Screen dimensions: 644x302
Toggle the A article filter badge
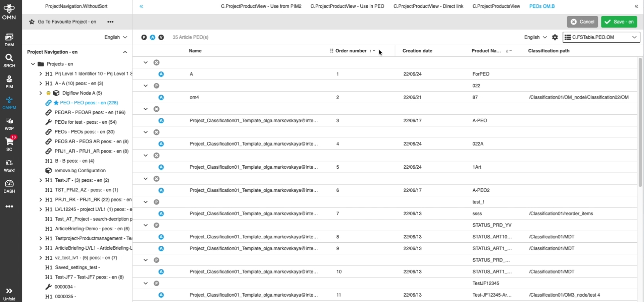point(153,37)
